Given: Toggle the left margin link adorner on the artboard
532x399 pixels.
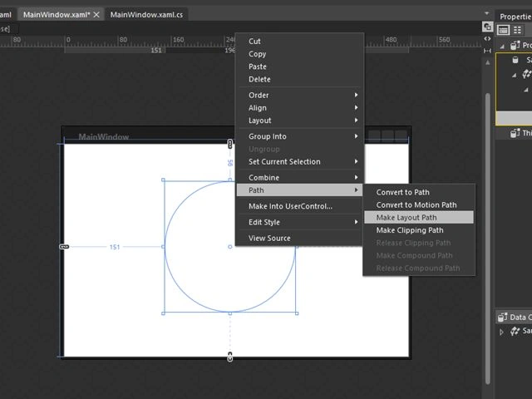Looking at the screenshot, I should pyautogui.click(x=64, y=247).
